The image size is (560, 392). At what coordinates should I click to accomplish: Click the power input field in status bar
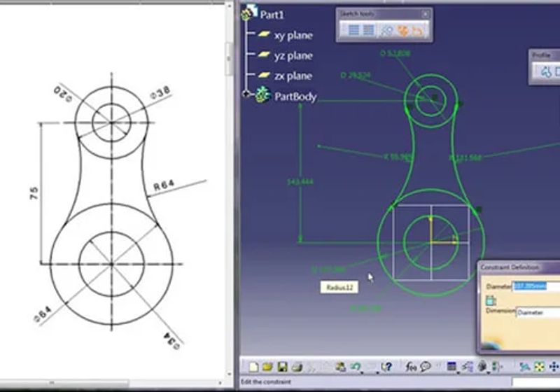pos(535,382)
